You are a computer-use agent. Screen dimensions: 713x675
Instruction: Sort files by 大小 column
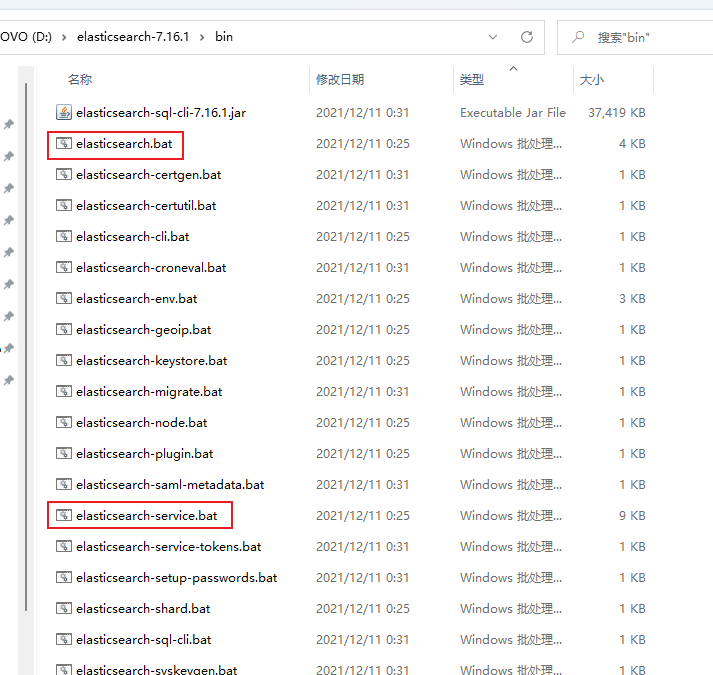tap(592, 80)
